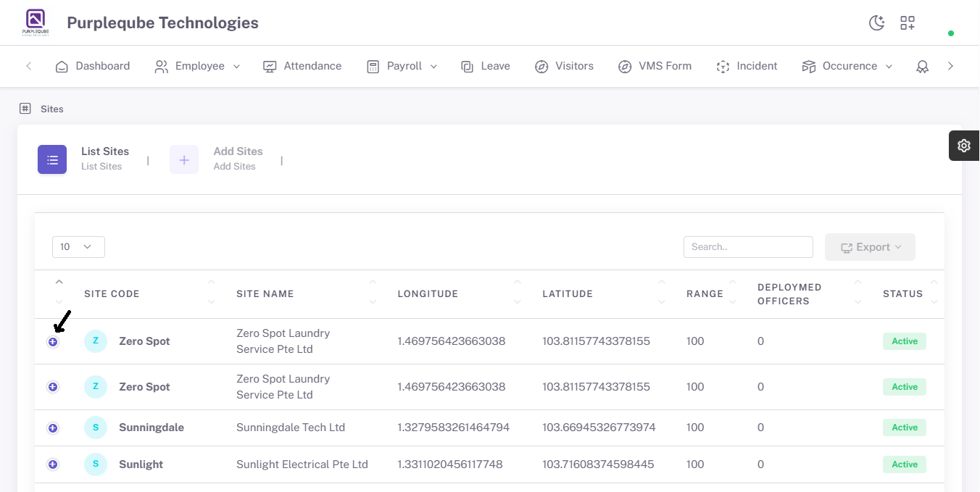Open the rows-per-page 10 dropdown
The image size is (980, 492).
point(78,247)
